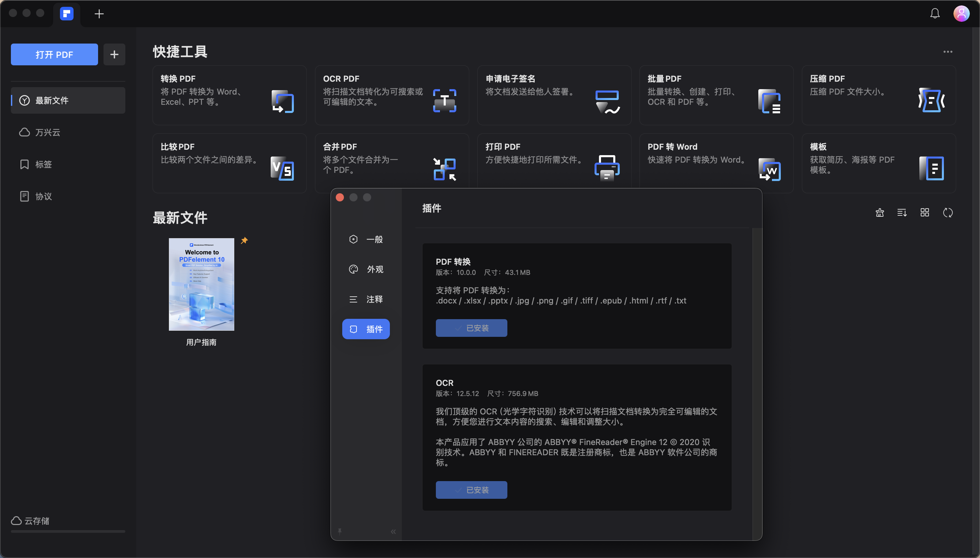Open the 用户指南 file thumbnail
Screen dimensions: 980x558
[x=201, y=284]
